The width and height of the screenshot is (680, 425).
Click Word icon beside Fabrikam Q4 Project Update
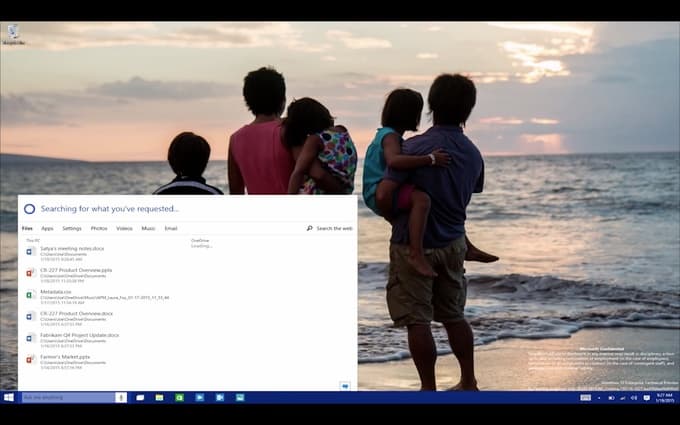pos(30,338)
